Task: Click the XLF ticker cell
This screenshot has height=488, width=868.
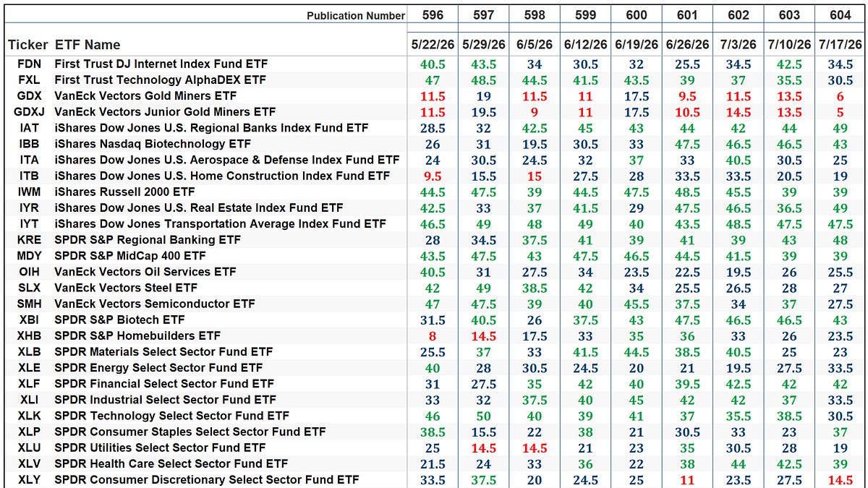Action: pyautogui.click(x=28, y=384)
